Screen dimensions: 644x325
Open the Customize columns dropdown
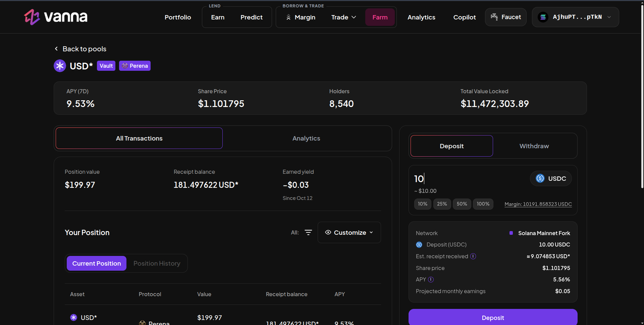(349, 232)
